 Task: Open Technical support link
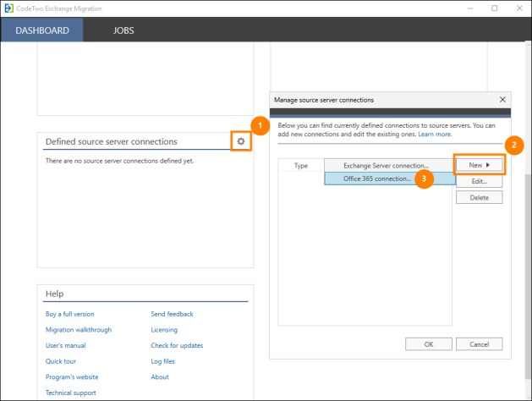pos(70,393)
